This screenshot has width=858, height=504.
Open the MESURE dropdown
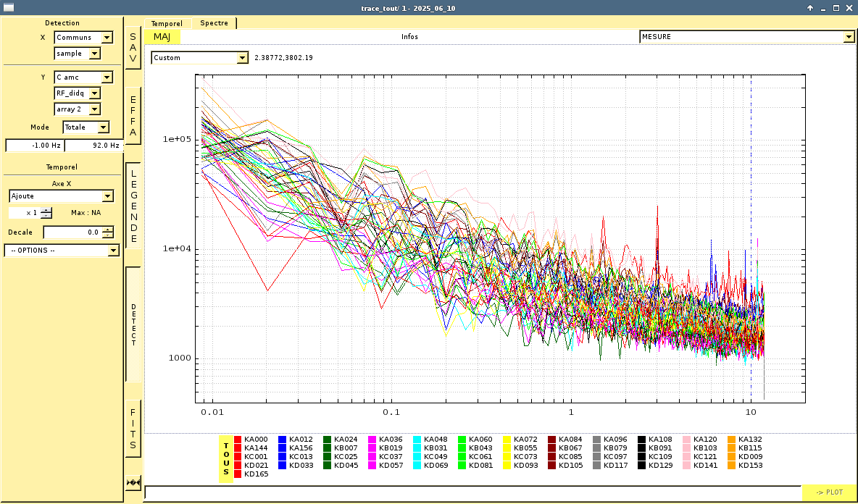(x=746, y=37)
